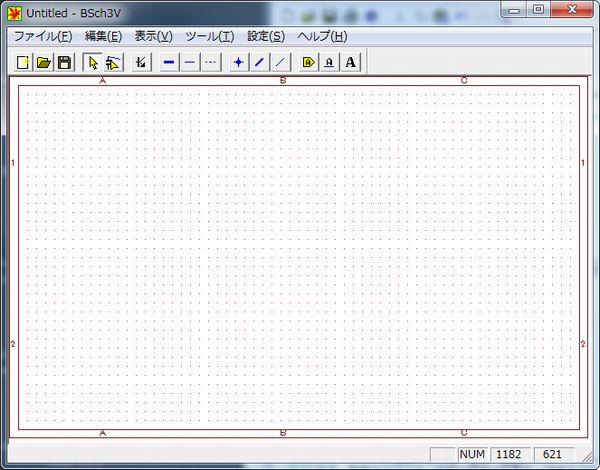This screenshot has width=600, height=470.
Task: Select the yellow tag tool
Action: 308,62
